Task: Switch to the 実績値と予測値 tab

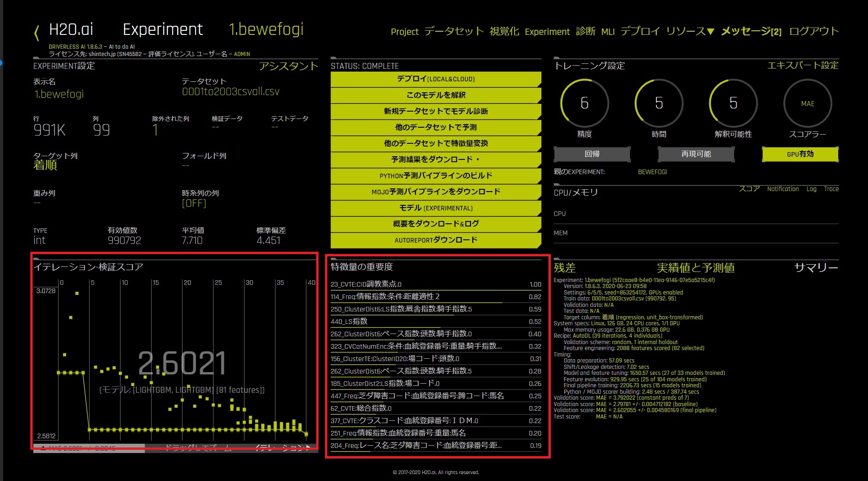Action: click(695, 268)
